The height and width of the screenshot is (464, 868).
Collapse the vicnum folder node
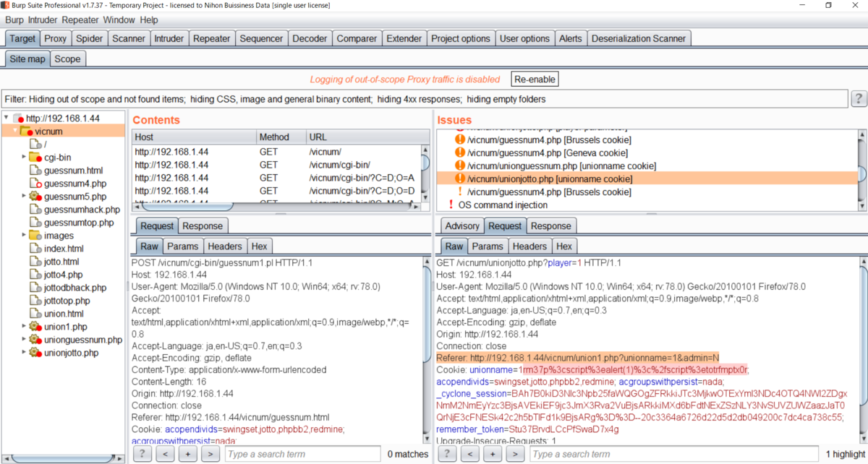(x=15, y=132)
